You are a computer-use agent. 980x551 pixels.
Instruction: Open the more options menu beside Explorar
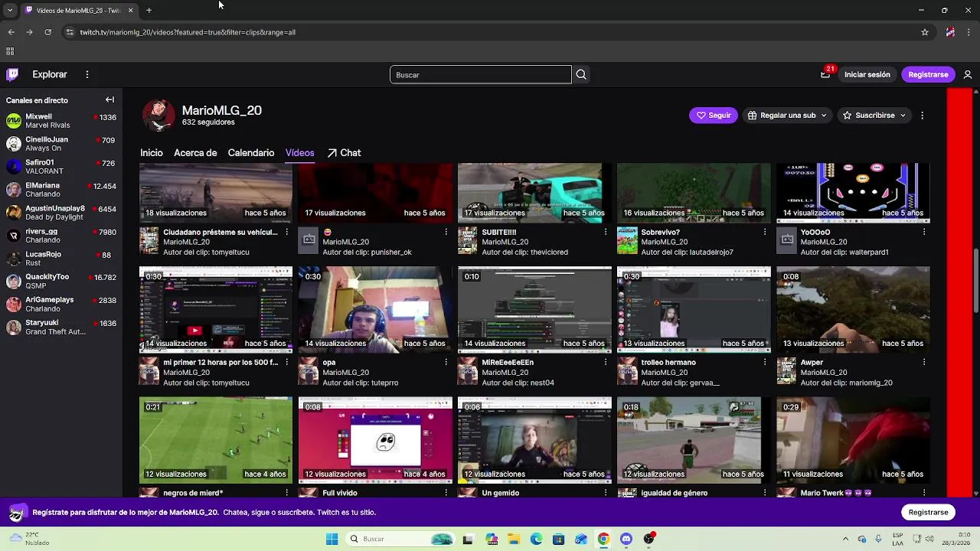tap(87, 74)
